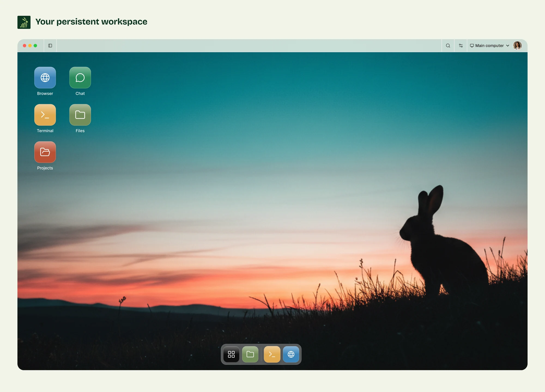Expand the Main computer dropdown
The height and width of the screenshot is (392, 545).
tap(489, 46)
